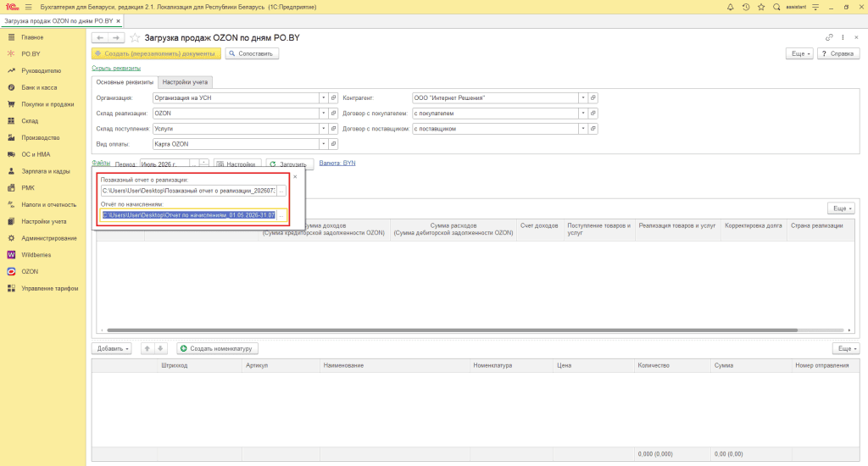
Task: Click the Загрузить button
Action: 290,164
